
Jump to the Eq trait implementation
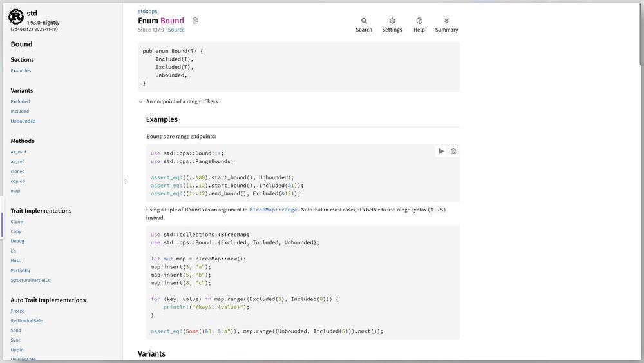13,251
